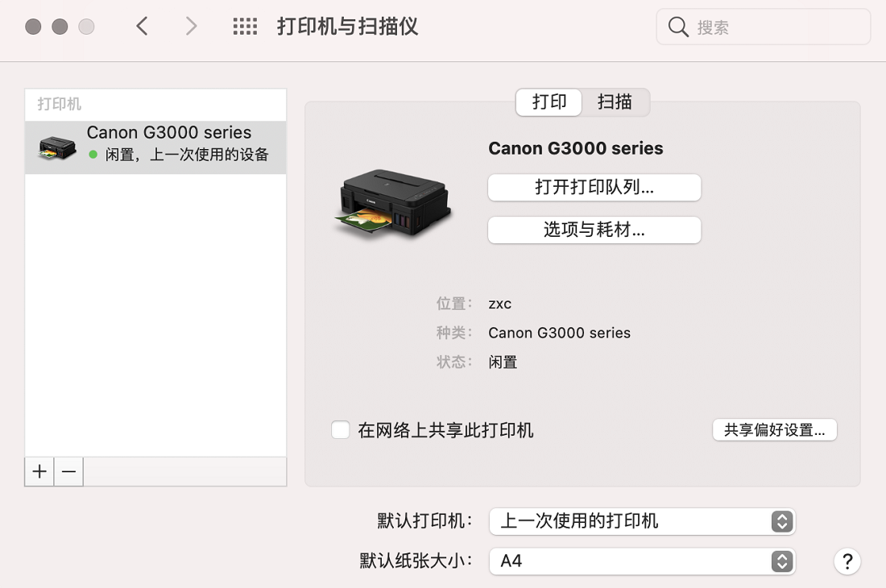Click 默认打印机 label

tap(424, 521)
